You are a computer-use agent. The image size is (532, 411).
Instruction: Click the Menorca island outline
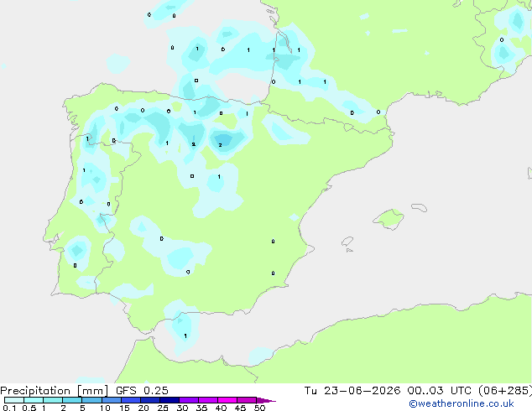tap(420, 207)
